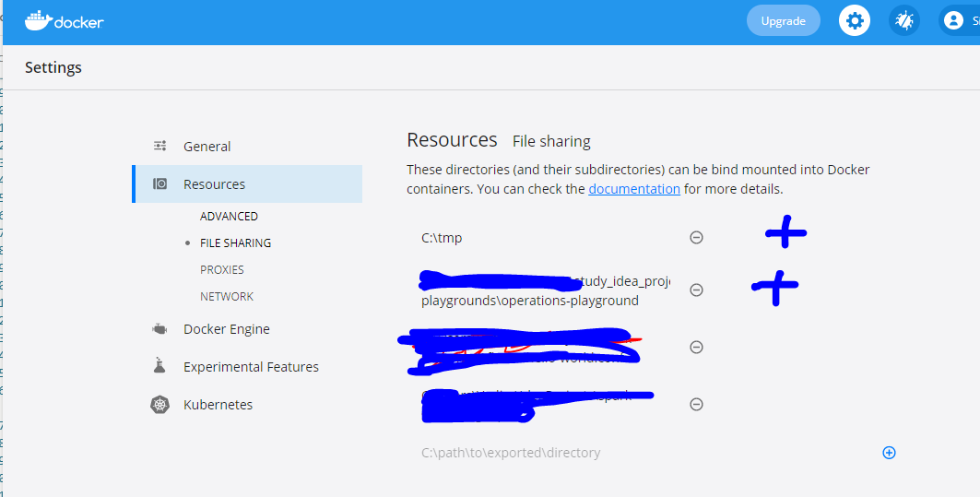The height and width of the screenshot is (497, 980).
Task: Click the Resources disk icon
Action: [160, 183]
